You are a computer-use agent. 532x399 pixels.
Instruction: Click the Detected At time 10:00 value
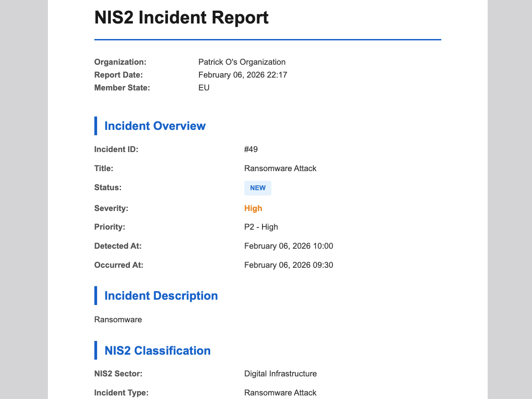(x=289, y=246)
